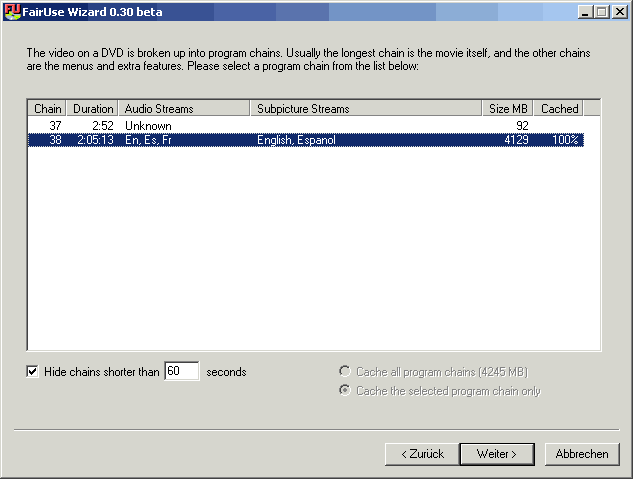The image size is (633, 479).
Task: Sort by Size MB column header
Action: 508,109
